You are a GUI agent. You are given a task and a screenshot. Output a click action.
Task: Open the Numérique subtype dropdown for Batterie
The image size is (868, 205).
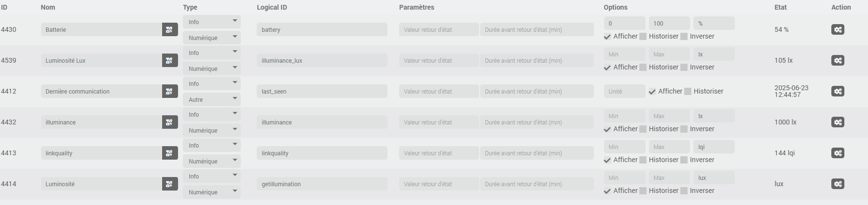pos(212,38)
